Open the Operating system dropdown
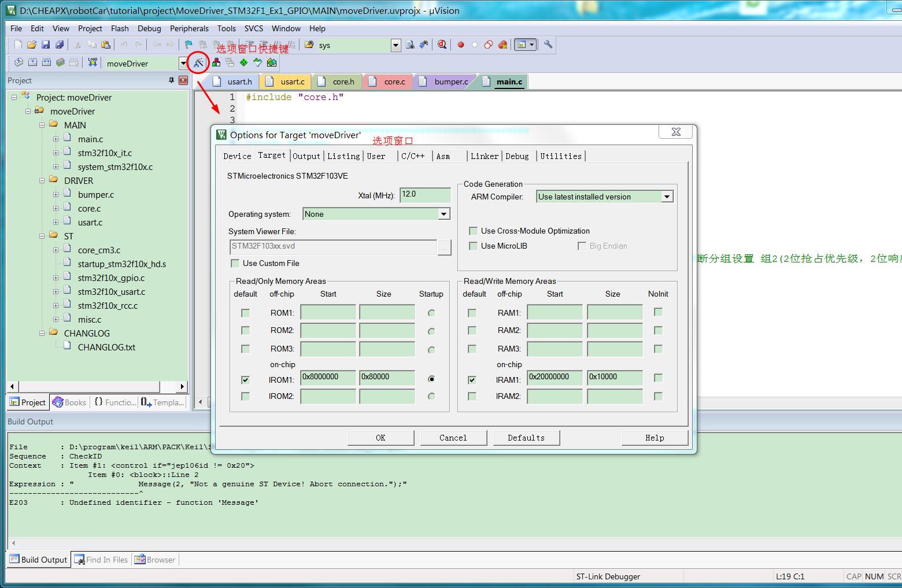Image resolution: width=902 pixels, height=588 pixels. [443, 214]
